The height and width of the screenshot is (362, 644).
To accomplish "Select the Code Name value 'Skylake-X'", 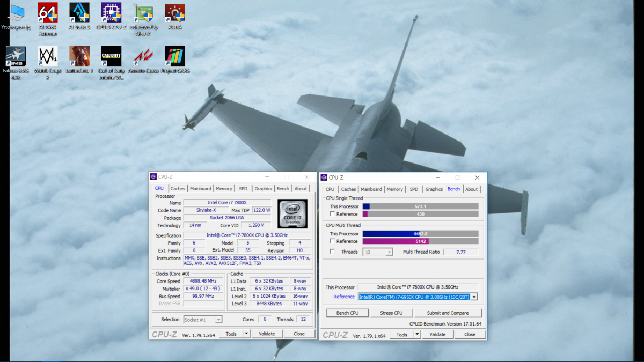I will (206, 210).
